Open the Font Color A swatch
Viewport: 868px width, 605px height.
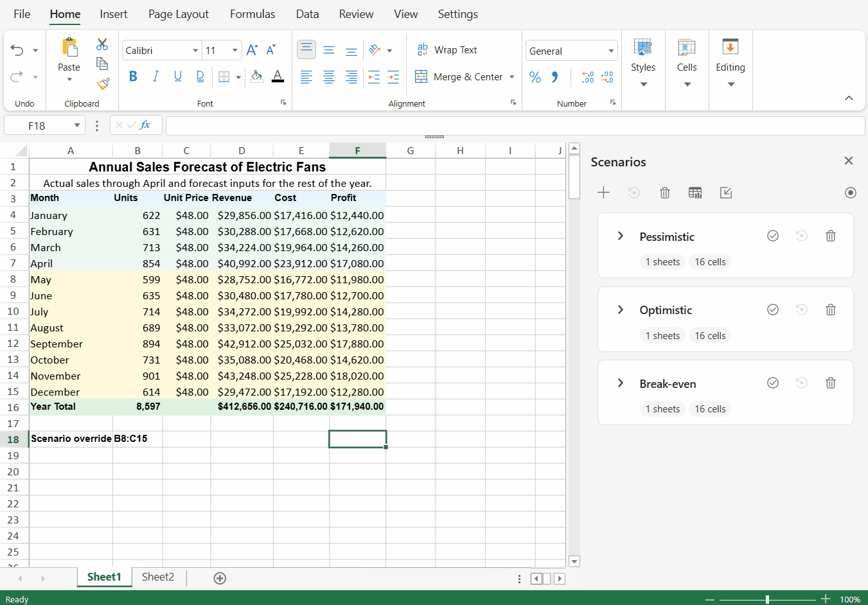coord(278,76)
